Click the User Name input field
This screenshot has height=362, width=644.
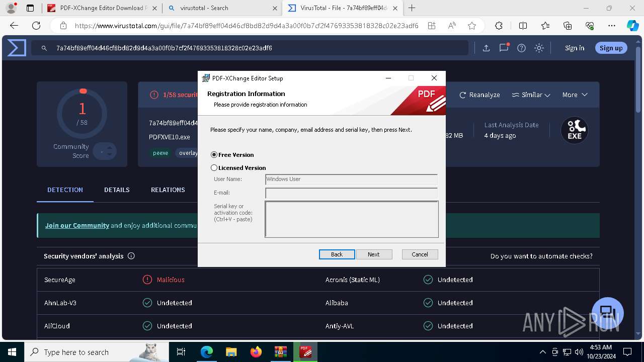(x=351, y=179)
